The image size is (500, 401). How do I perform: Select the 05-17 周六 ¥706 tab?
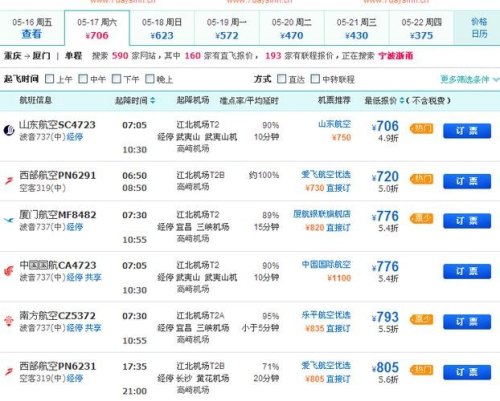pos(97,28)
